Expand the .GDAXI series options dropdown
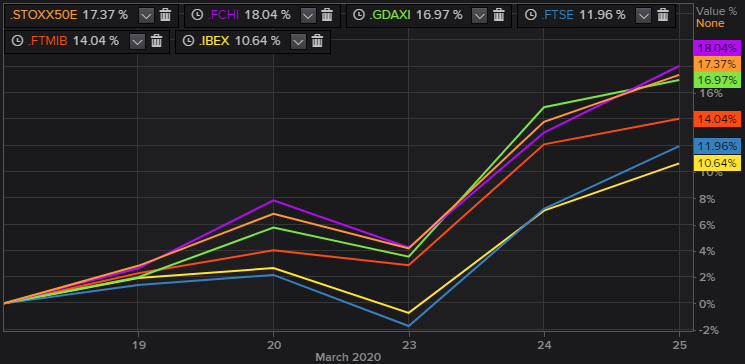The height and width of the screenshot is (364, 745). (481, 16)
